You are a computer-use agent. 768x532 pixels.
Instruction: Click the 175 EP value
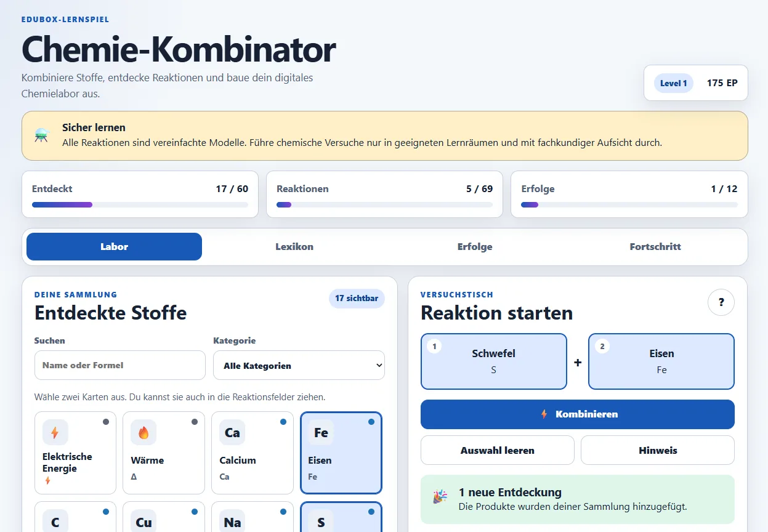coord(722,83)
